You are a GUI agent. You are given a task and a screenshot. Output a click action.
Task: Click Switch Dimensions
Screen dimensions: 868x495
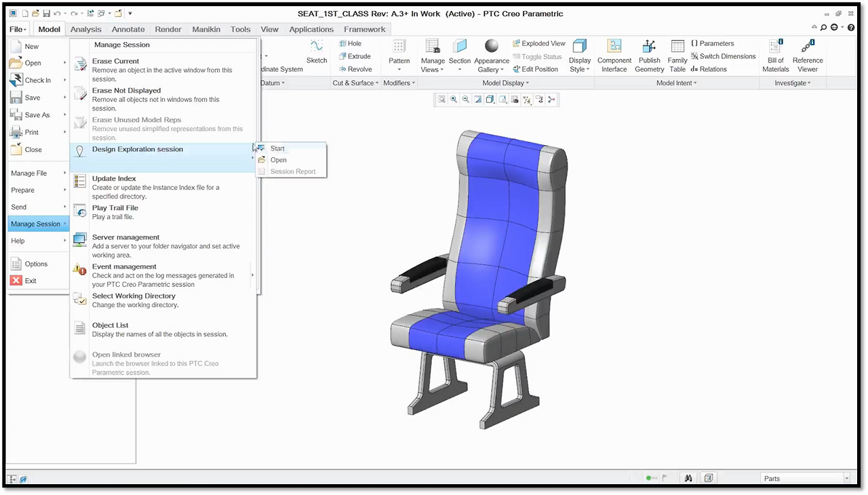(723, 56)
